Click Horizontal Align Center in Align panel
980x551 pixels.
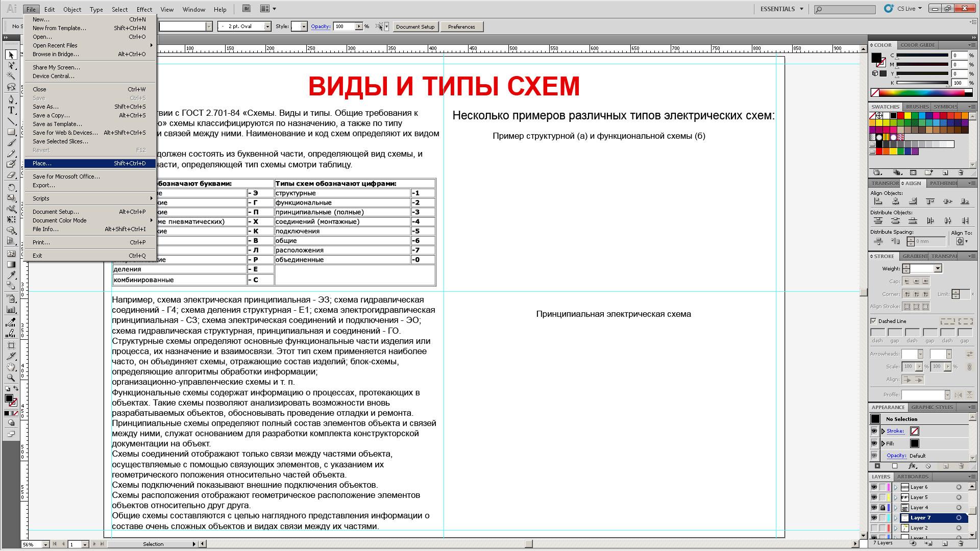tap(896, 202)
